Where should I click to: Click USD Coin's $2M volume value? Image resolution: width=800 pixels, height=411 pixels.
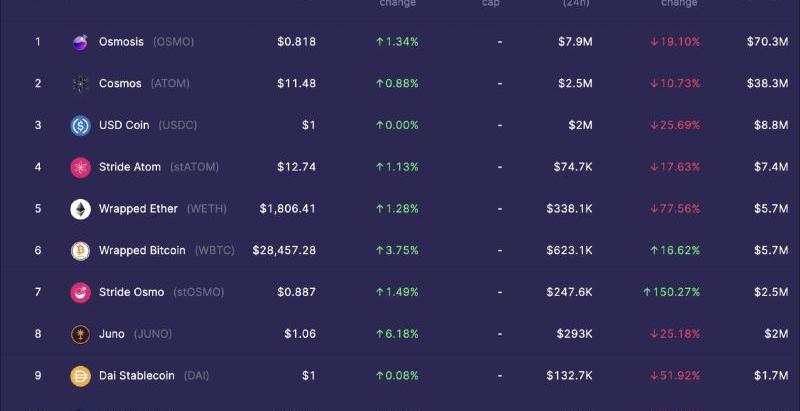click(x=579, y=126)
